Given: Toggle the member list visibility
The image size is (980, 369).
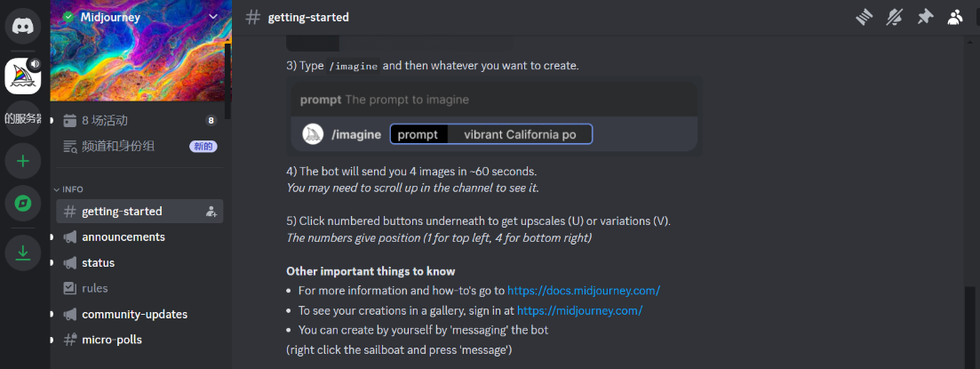Looking at the screenshot, I should pyautogui.click(x=956, y=17).
